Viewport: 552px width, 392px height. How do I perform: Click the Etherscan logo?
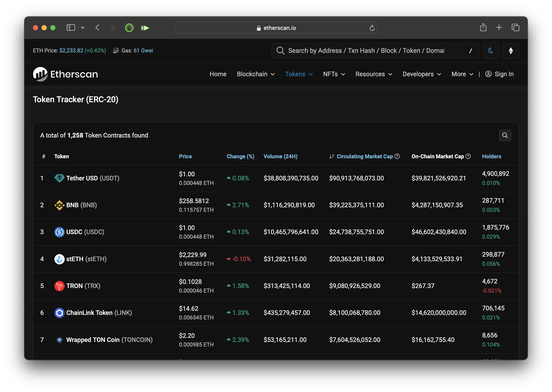(x=65, y=74)
